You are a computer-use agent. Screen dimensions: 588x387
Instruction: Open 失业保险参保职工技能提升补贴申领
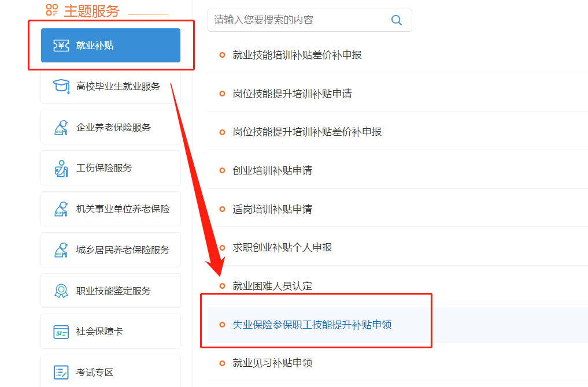[x=312, y=325]
